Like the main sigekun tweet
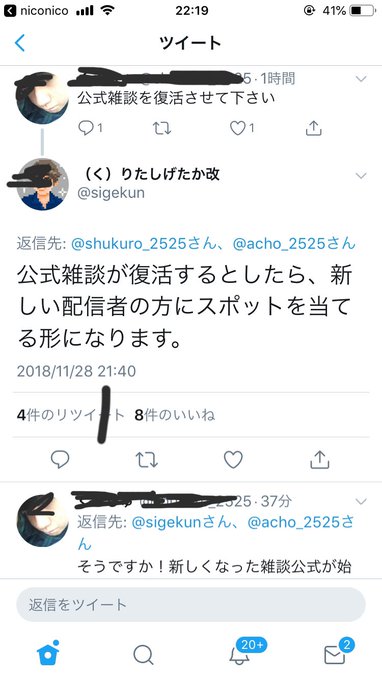 point(233,459)
